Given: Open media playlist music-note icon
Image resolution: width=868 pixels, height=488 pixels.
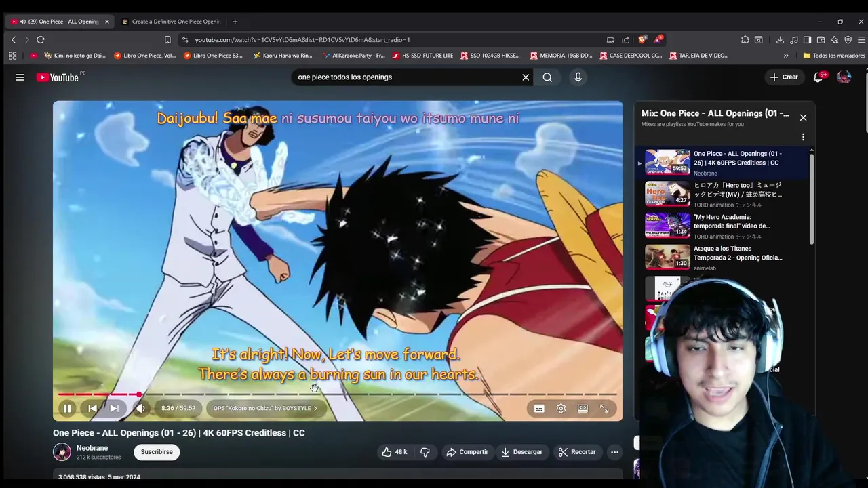Looking at the screenshot, I should [793, 40].
